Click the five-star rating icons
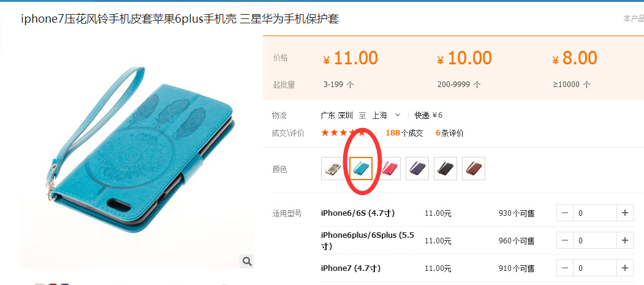The image size is (644, 285). (x=343, y=133)
